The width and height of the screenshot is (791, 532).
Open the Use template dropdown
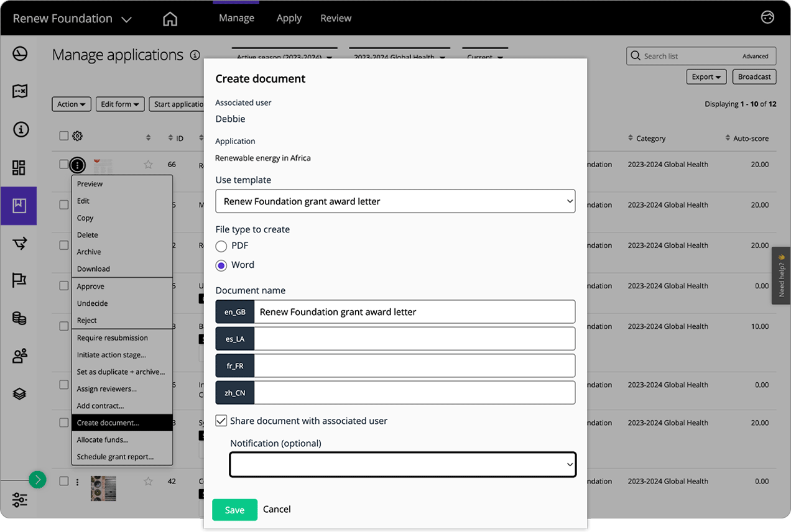395,201
